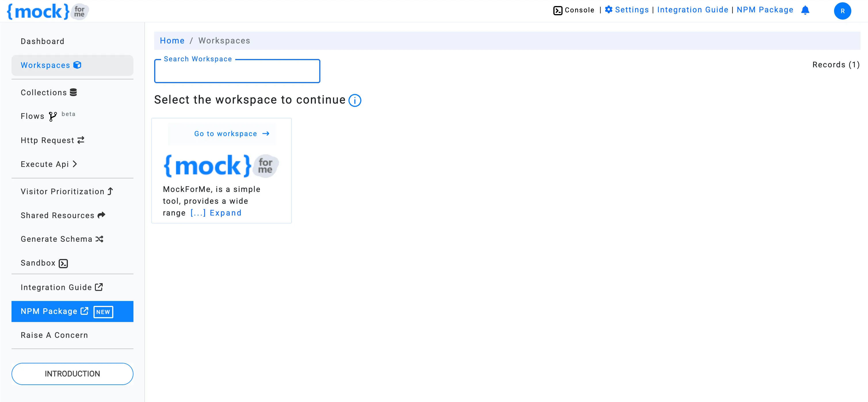Click the info icon beside workspace heading
Image resolution: width=868 pixels, height=402 pixels.
355,100
